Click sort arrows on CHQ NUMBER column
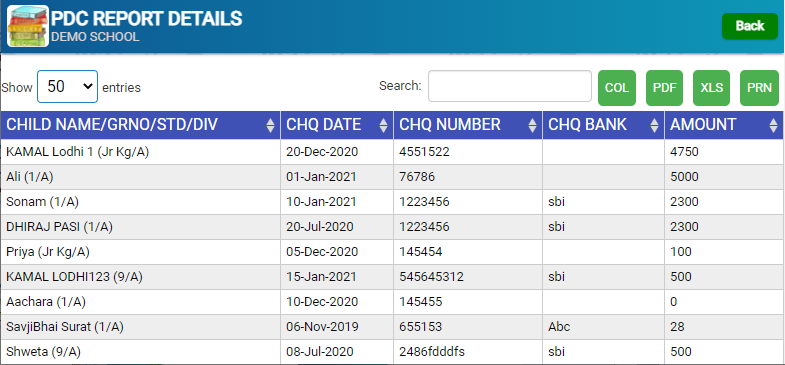 click(533, 125)
